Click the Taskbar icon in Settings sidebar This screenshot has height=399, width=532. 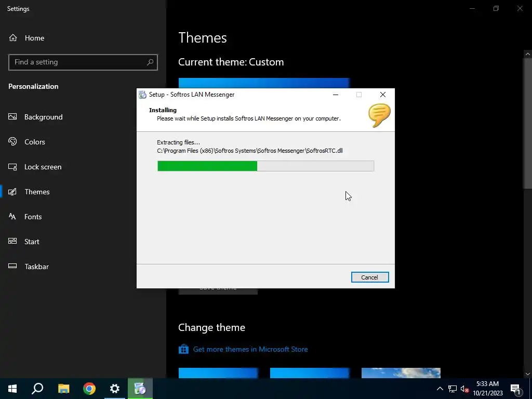(12, 266)
